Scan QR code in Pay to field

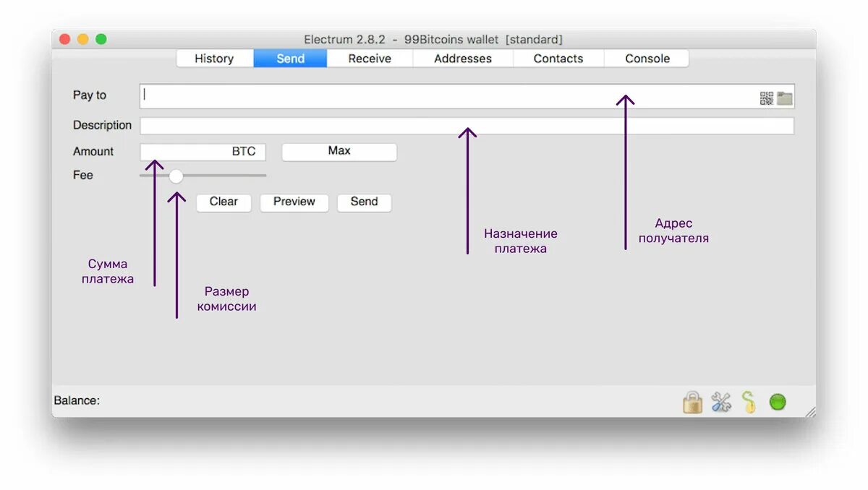pos(767,98)
